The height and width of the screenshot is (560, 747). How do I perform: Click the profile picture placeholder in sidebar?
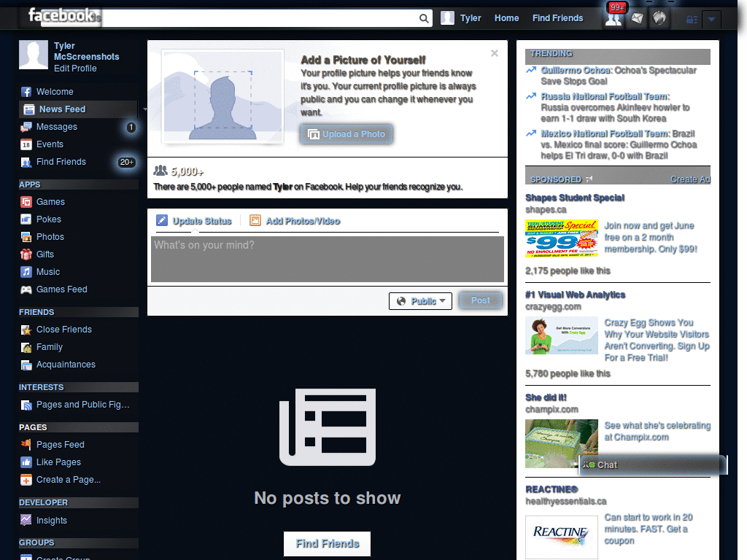[34, 55]
